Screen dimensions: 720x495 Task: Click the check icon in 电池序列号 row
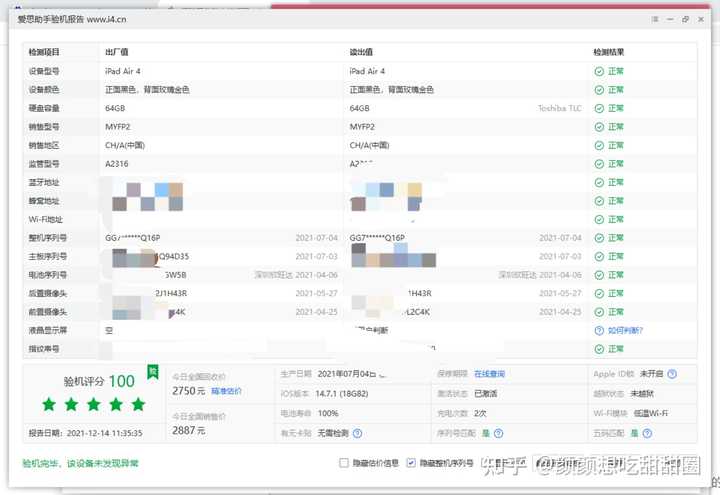599,275
